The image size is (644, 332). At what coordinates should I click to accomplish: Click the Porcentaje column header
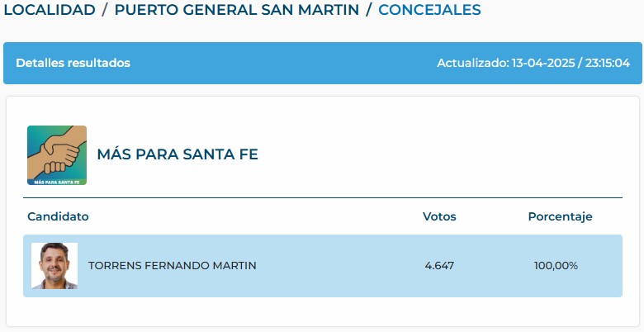pos(561,216)
